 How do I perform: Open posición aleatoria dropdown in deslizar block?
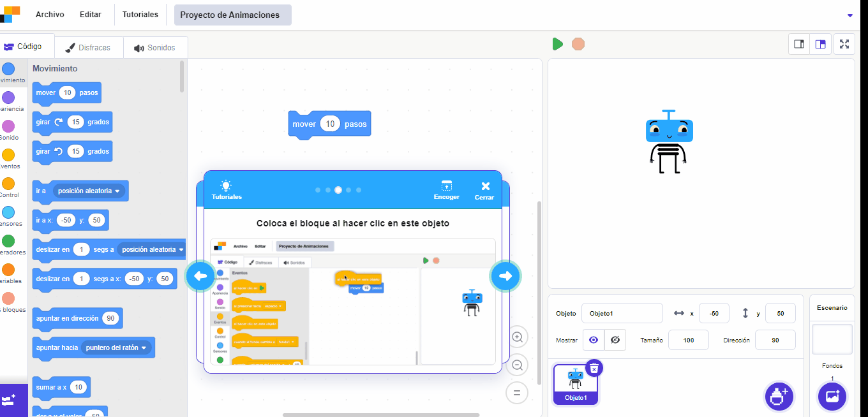point(152,249)
